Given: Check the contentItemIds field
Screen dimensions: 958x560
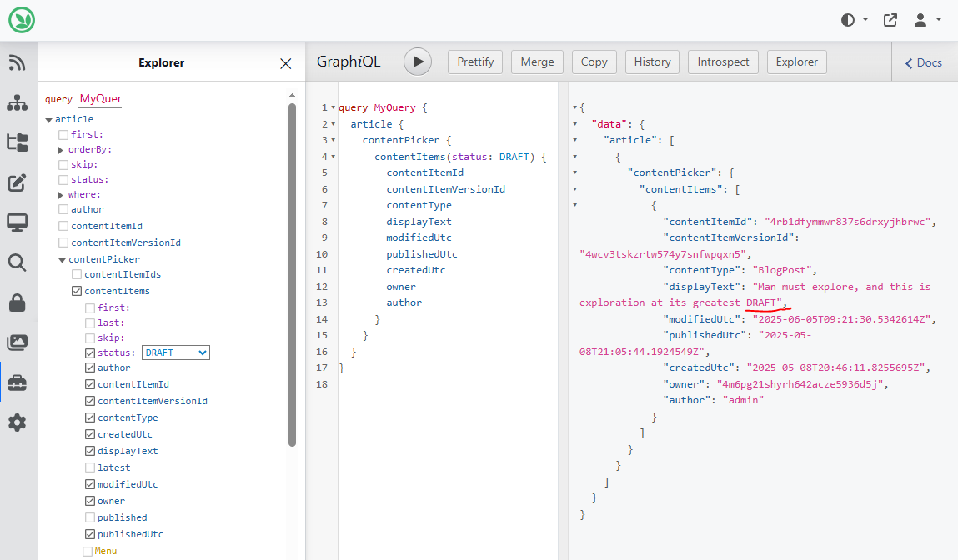Looking at the screenshot, I should click(77, 274).
